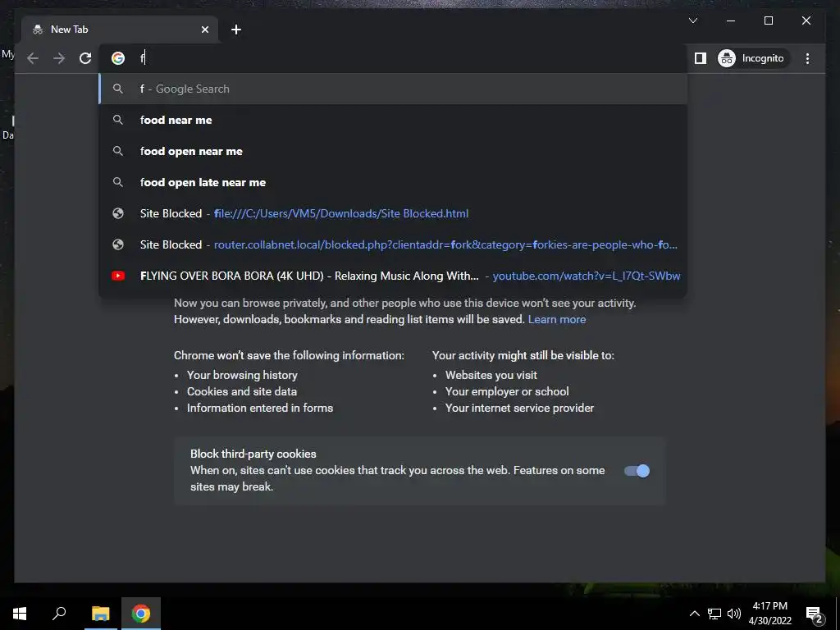Open Site Blocked router.collabnet.local suggestion
840x630 pixels.
tap(393, 244)
